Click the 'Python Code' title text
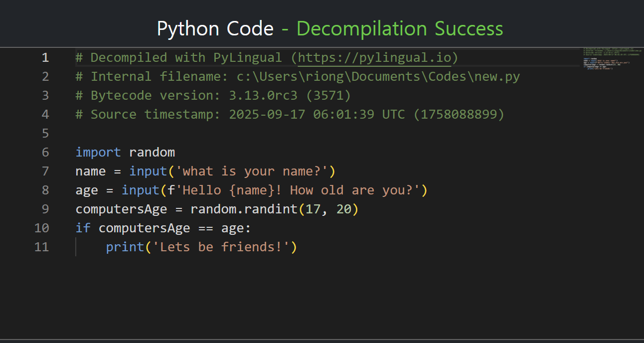The width and height of the screenshot is (644, 343). click(x=215, y=29)
